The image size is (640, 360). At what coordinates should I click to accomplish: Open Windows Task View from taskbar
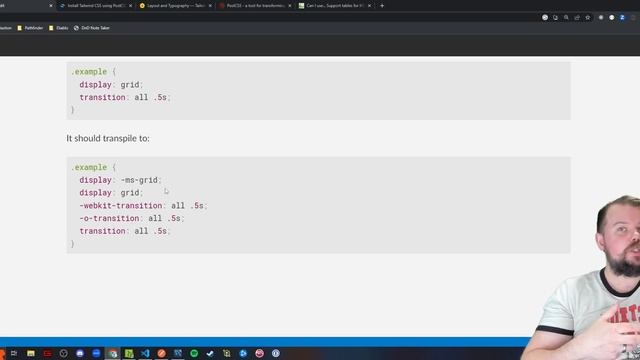(x=14, y=353)
